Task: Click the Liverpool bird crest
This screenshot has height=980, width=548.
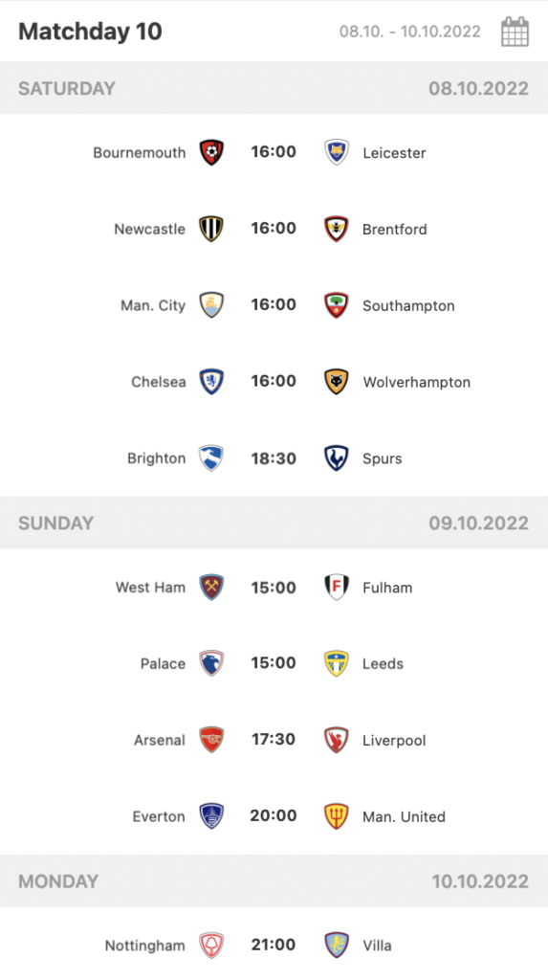Action: point(337,740)
